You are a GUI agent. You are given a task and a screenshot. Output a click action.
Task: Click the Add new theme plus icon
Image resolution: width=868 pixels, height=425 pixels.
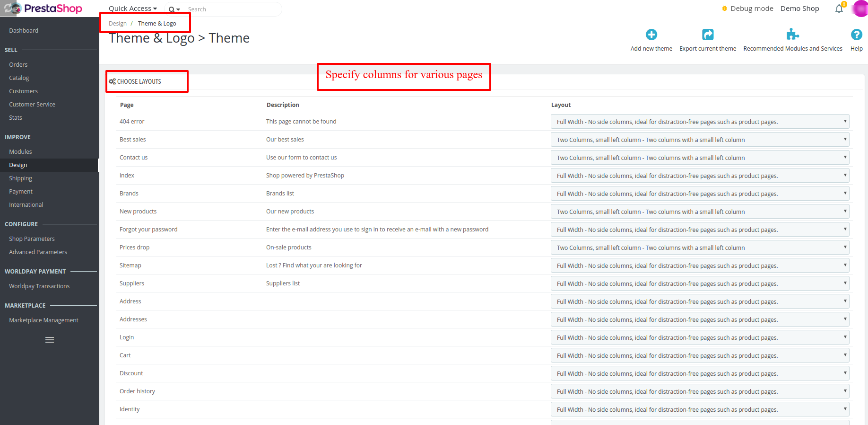(x=651, y=35)
